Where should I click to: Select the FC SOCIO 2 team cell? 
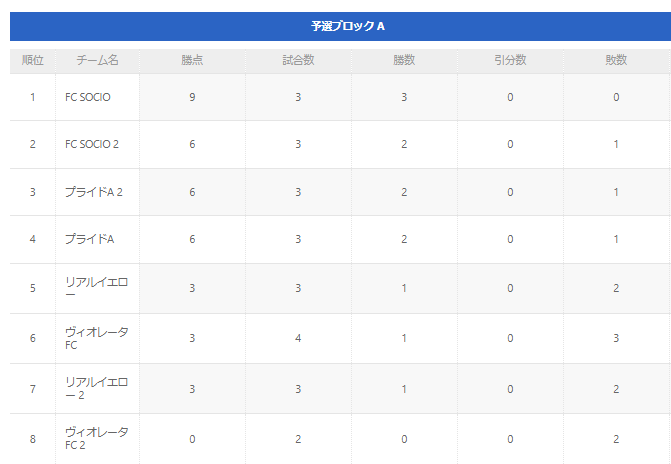97,144
